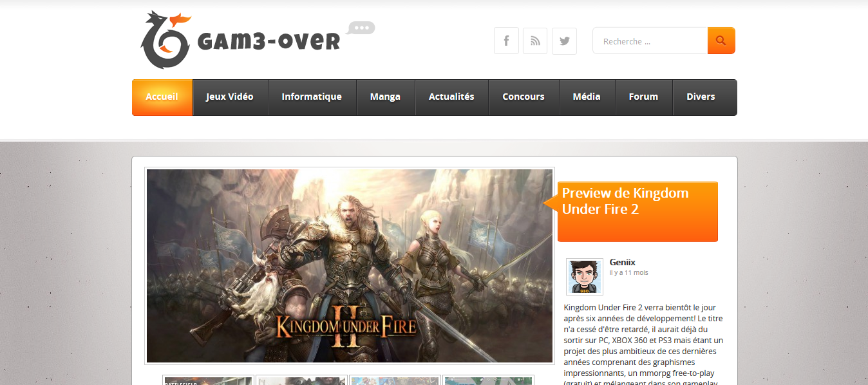Image resolution: width=868 pixels, height=385 pixels.
Task: Click the Gam3-Over site title text
Action: pyautogui.click(x=269, y=42)
